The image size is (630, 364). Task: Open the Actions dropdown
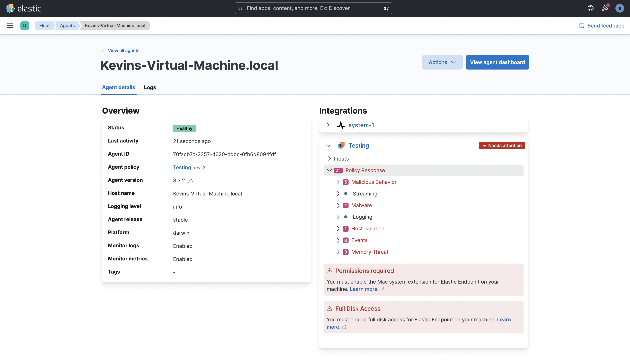[x=442, y=62]
